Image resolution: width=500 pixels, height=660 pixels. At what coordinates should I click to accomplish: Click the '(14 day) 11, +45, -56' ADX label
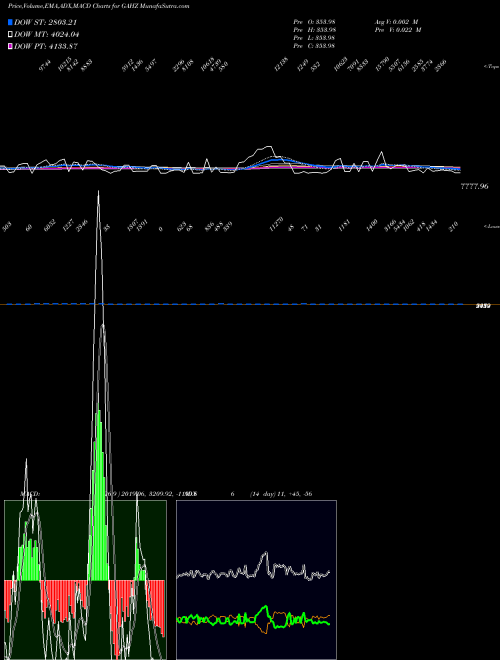[x=280, y=494]
